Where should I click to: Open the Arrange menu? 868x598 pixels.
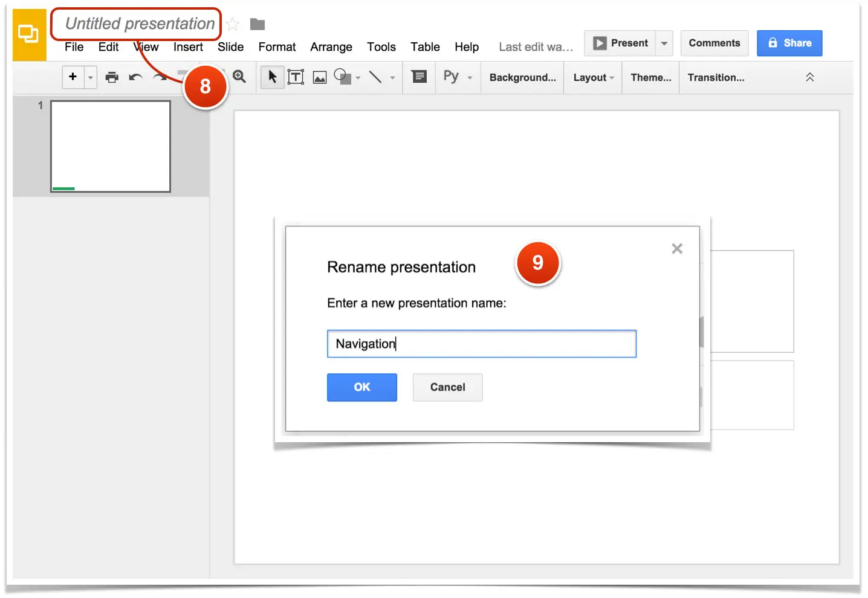331,47
